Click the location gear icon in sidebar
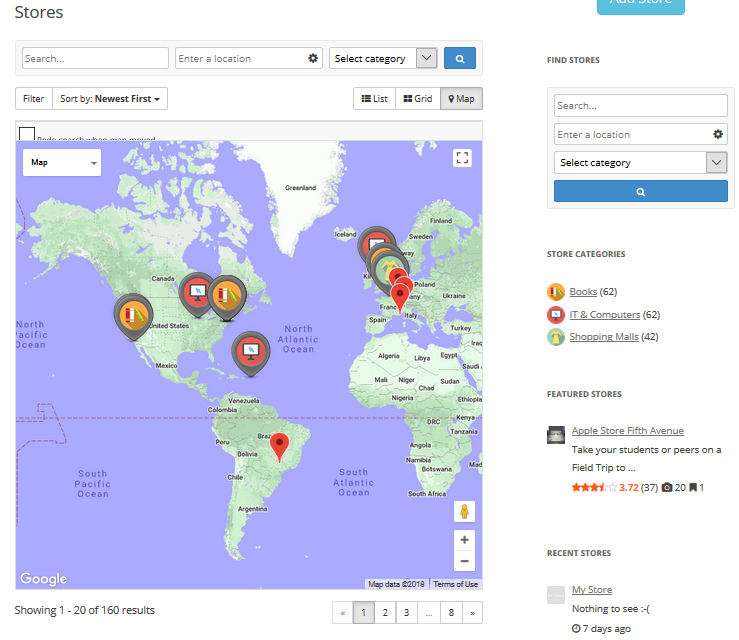 [717, 134]
